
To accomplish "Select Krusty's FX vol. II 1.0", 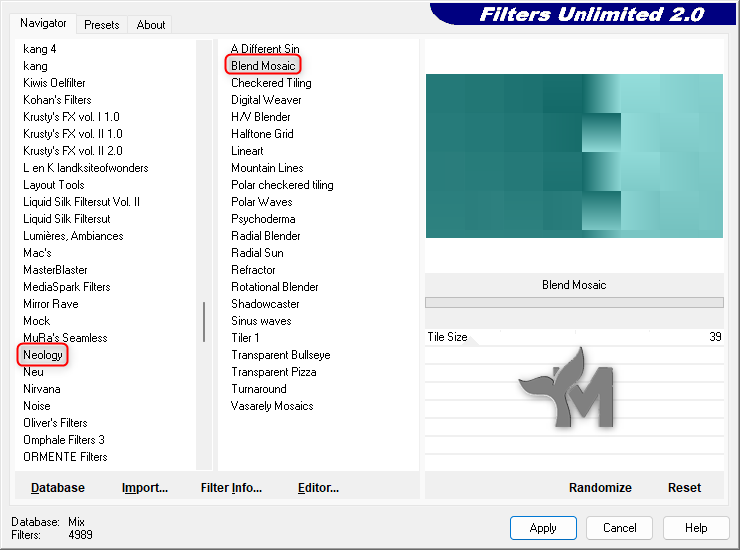I will [x=73, y=134].
